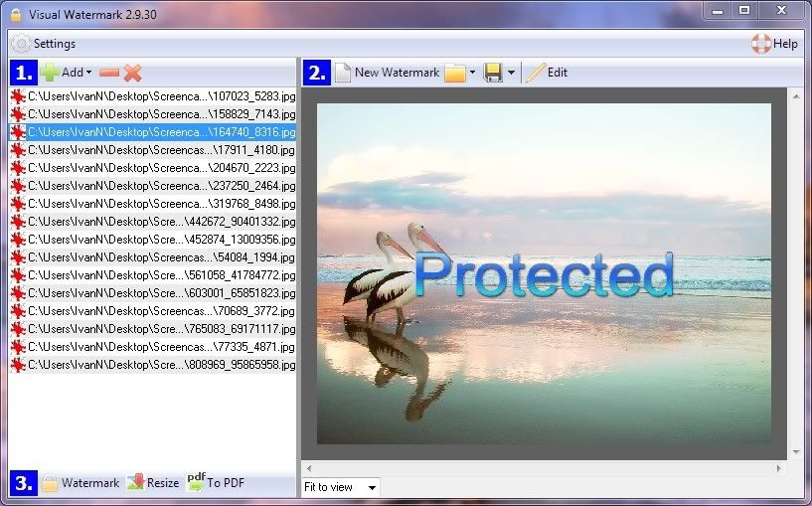Click the lock icon in title bar
Viewport: 812px width, 506px height.
[16, 15]
